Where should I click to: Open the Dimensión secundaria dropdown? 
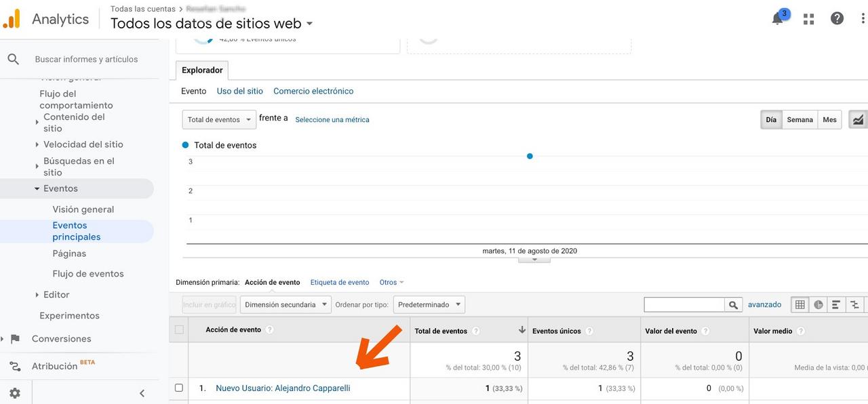(x=285, y=304)
